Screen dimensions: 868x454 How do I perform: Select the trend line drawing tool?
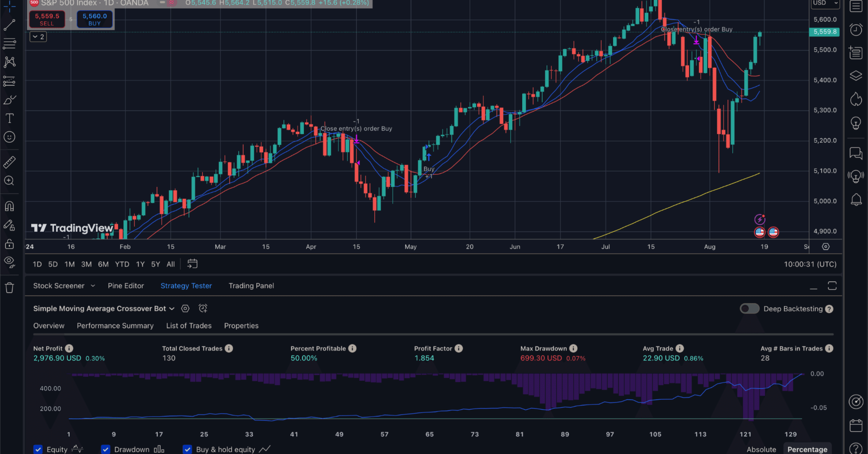tap(9, 25)
